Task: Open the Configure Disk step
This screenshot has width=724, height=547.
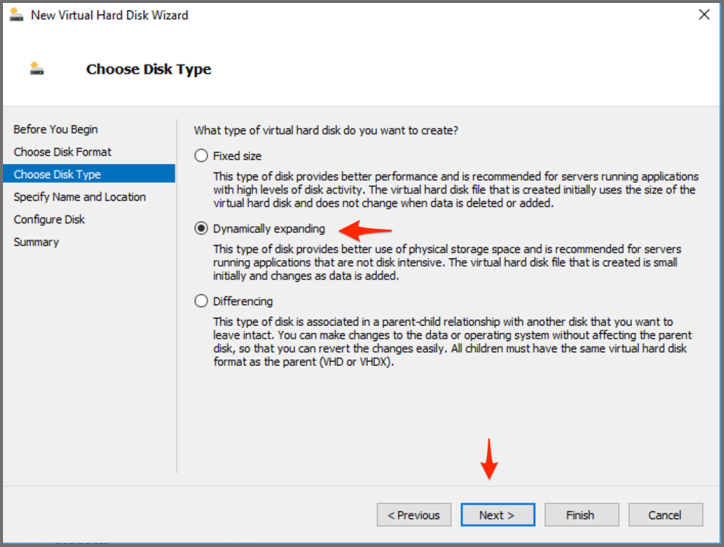Action: pyautogui.click(x=50, y=219)
